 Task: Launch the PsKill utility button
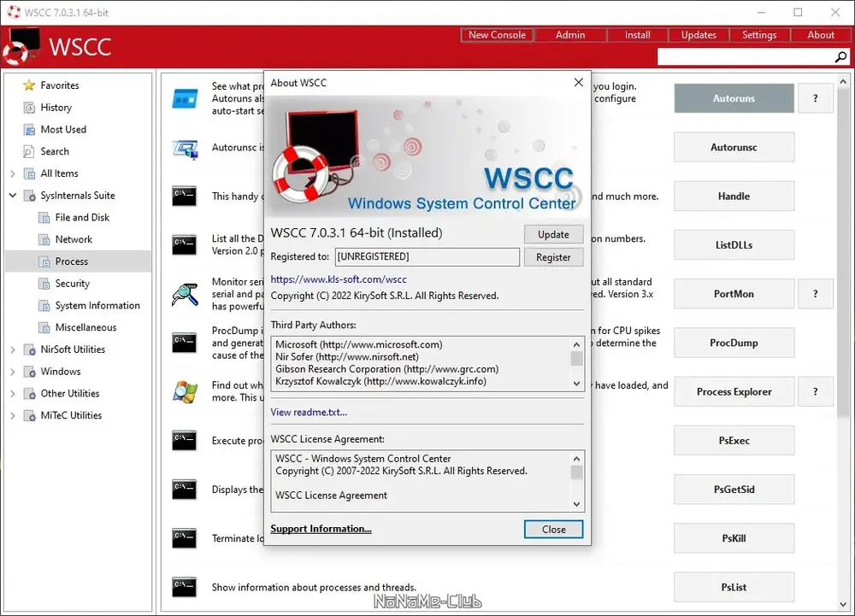click(734, 538)
